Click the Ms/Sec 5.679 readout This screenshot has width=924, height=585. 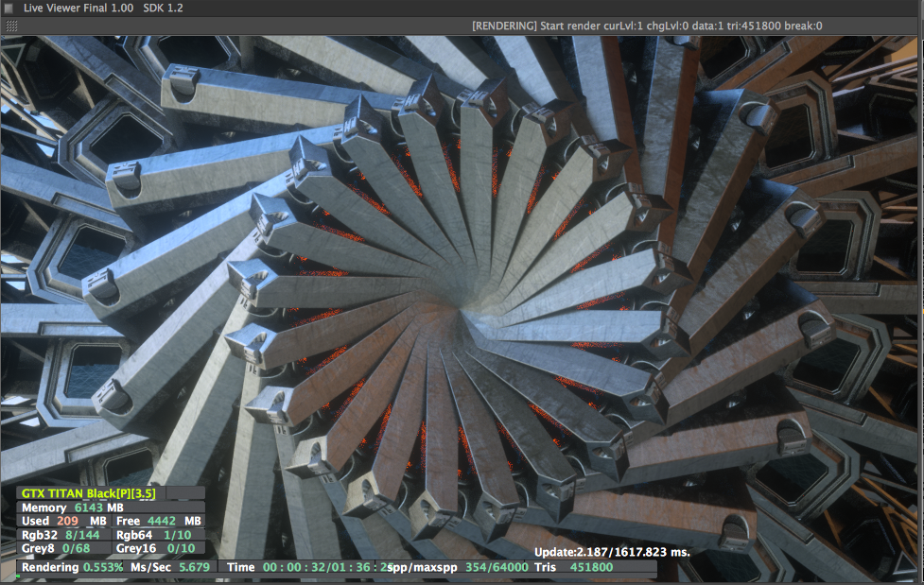[x=170, y=567]
